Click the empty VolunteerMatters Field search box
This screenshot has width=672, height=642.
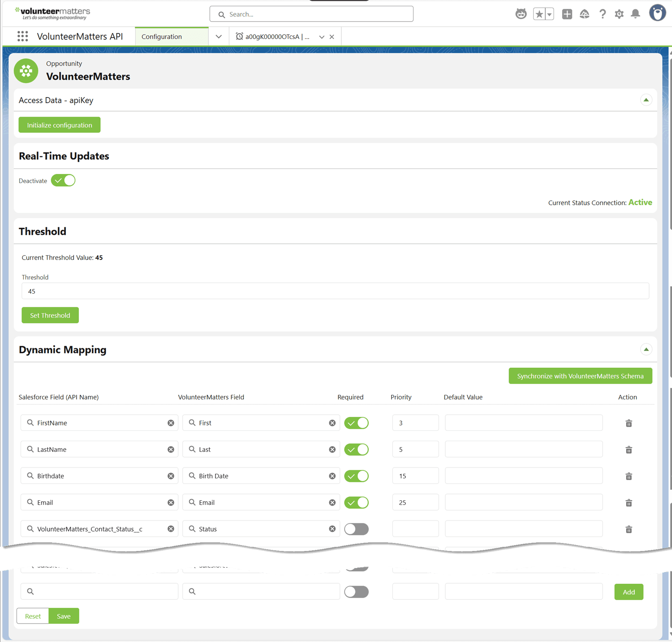(x=261, y=591)
